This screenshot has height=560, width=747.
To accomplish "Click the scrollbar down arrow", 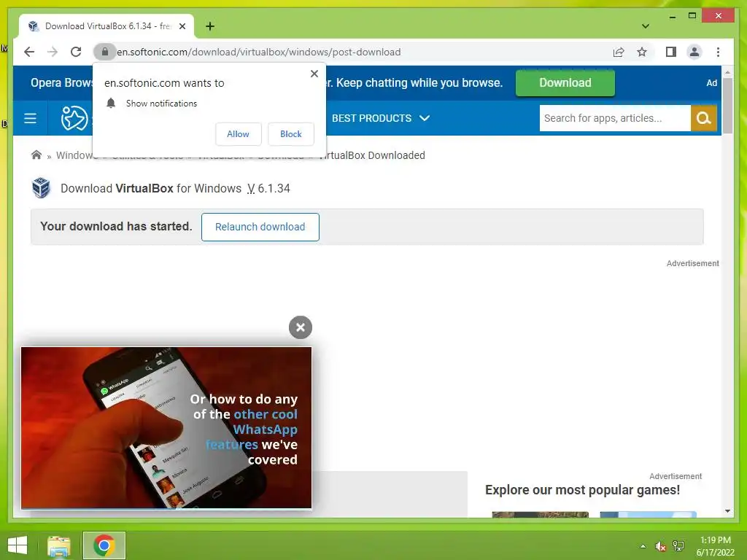I will [727, 511].
